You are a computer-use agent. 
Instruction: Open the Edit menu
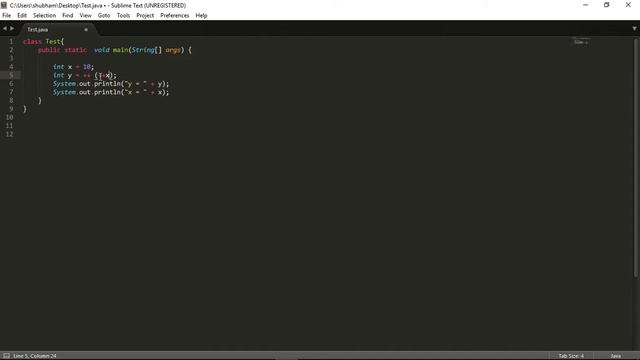tap(22, 16)
